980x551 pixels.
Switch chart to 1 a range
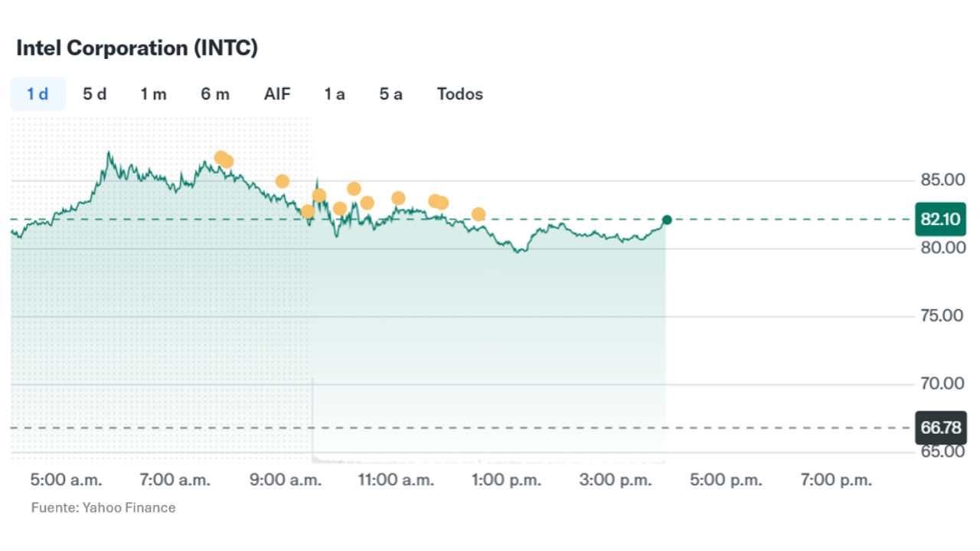click(335, 94)
